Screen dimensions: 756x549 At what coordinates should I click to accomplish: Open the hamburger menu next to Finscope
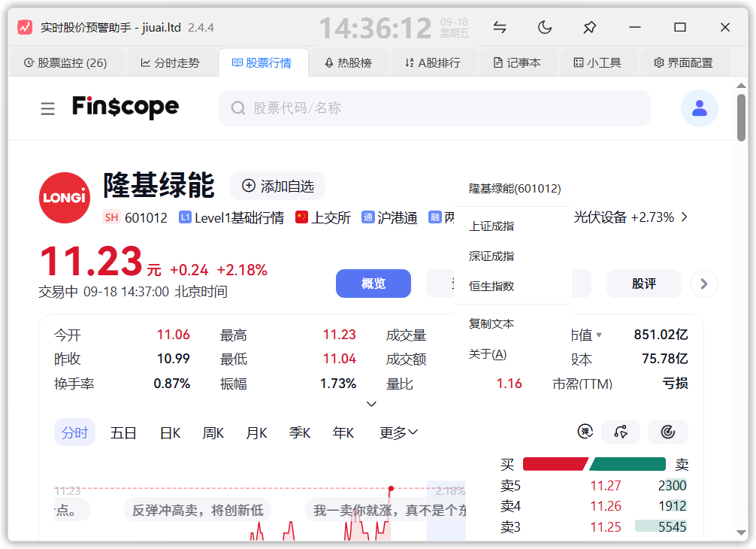pos(48,108)
